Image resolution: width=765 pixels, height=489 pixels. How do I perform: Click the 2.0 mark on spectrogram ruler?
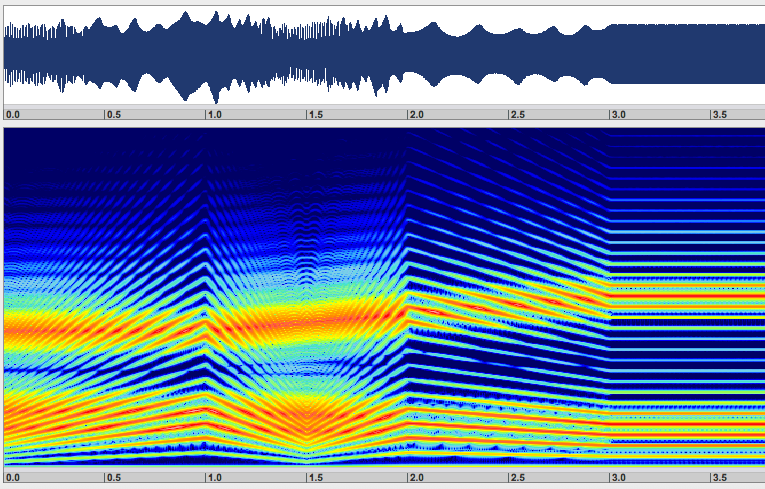pos(416,477)
